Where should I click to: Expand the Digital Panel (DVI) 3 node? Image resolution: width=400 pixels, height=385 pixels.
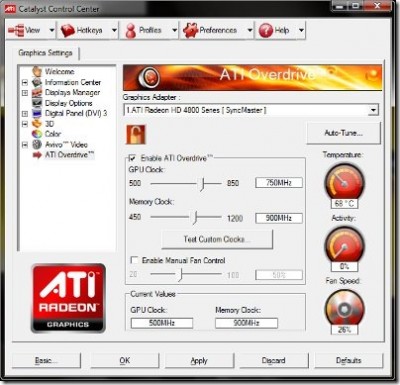(x=25, y=114)
